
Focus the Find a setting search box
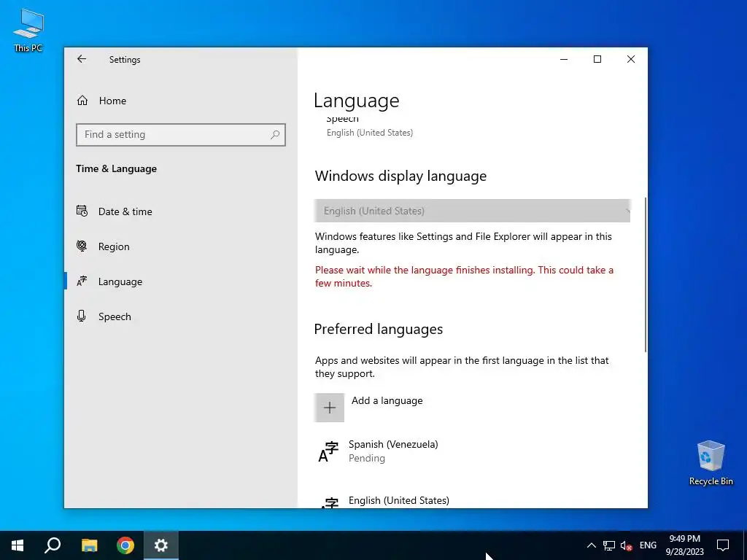tap(181, 135)
